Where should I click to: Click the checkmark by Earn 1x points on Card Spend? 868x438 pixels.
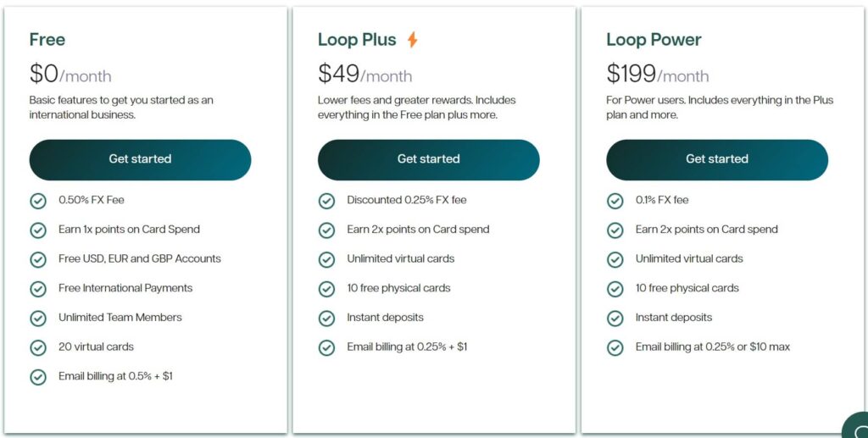pyautogui.click(x=38, y=230)
